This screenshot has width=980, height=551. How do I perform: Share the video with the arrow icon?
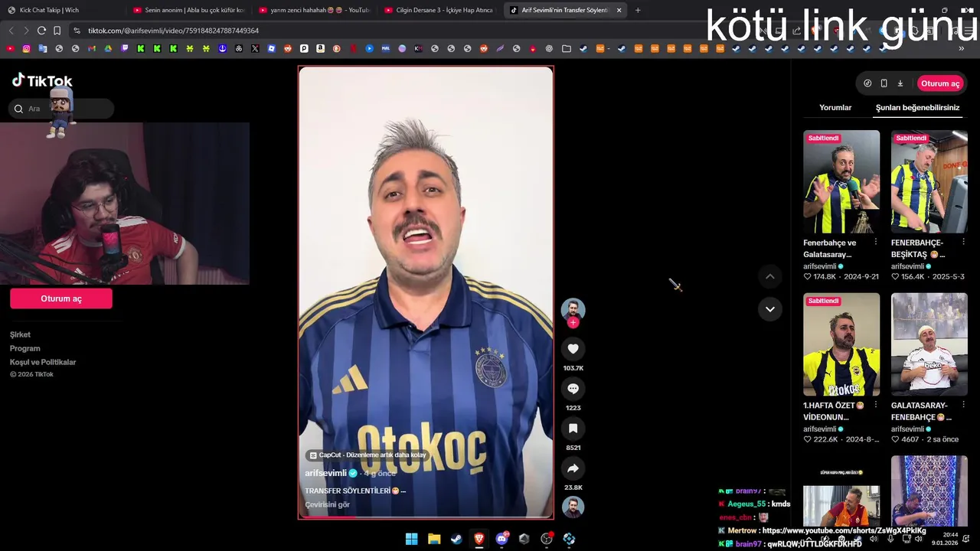[573, 468]
